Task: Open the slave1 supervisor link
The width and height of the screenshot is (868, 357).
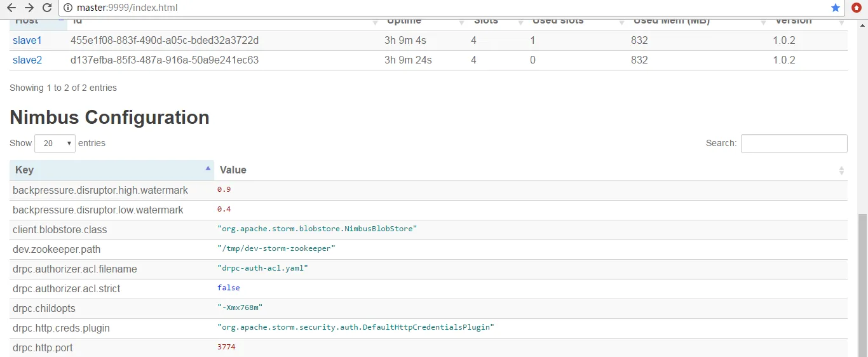Action: (x=27, y=41)
